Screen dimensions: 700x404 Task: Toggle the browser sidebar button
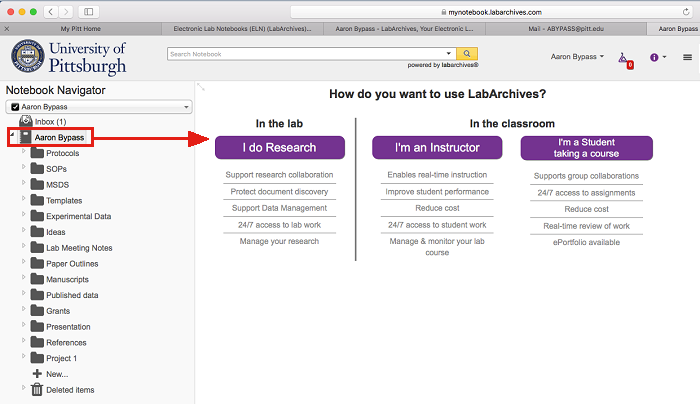click(88, 12)
